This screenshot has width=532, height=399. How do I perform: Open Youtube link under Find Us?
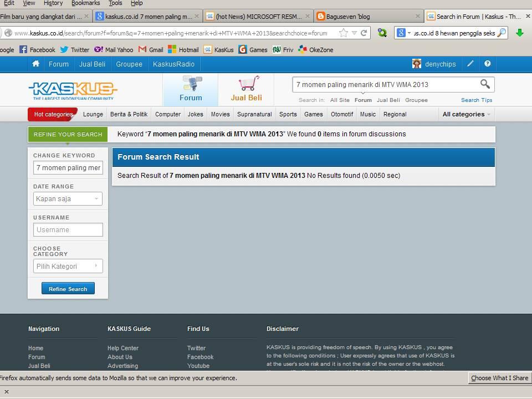pyautogui.click(x=198, y=366)
